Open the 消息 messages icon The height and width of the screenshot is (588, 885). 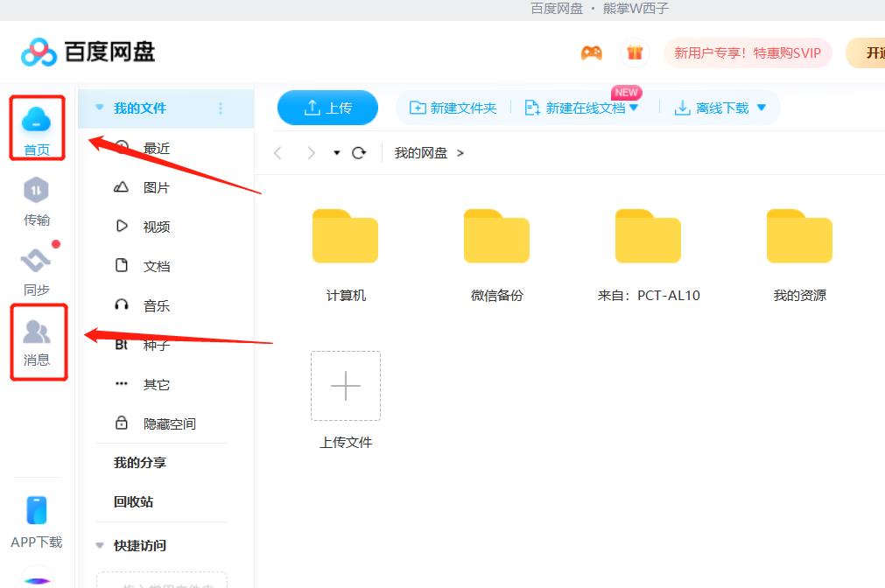[37, 332]
